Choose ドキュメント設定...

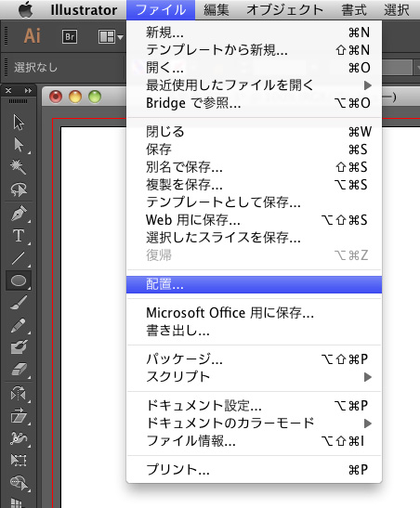[254, 405]
